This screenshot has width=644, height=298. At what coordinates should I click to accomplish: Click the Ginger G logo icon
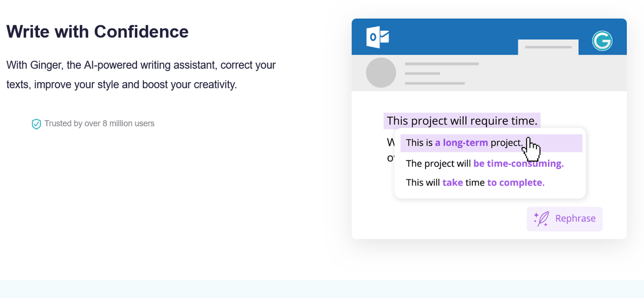tap(602, 41)
